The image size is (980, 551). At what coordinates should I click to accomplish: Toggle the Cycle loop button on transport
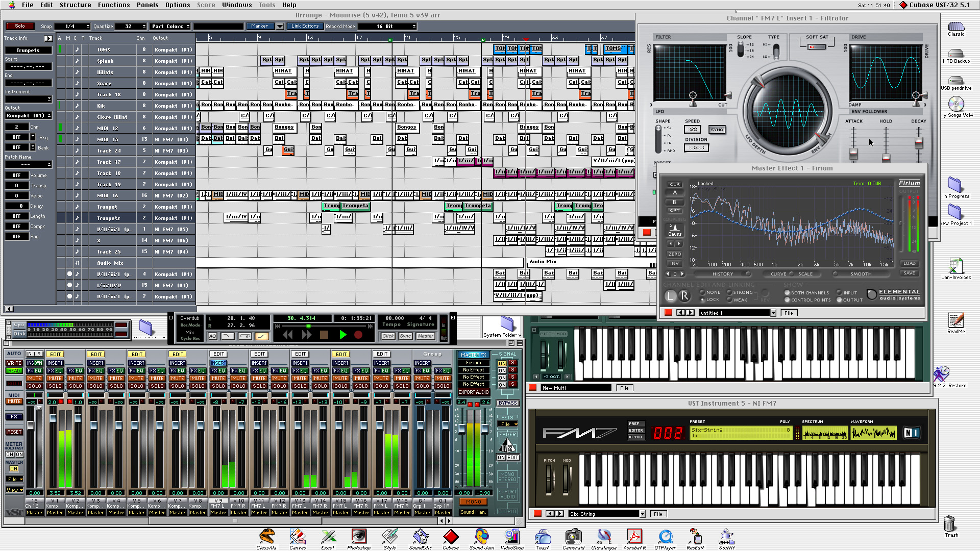click(x=245, y=336)
